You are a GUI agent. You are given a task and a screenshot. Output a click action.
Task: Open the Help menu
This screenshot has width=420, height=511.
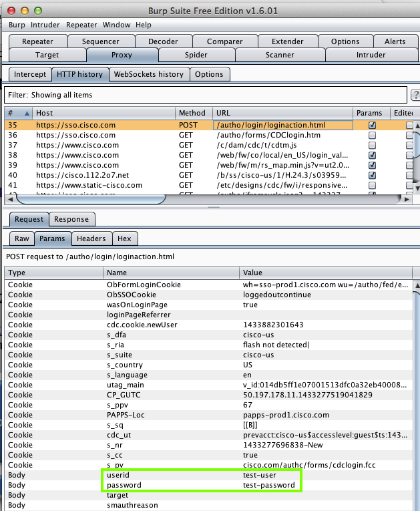tap(144, 25)
